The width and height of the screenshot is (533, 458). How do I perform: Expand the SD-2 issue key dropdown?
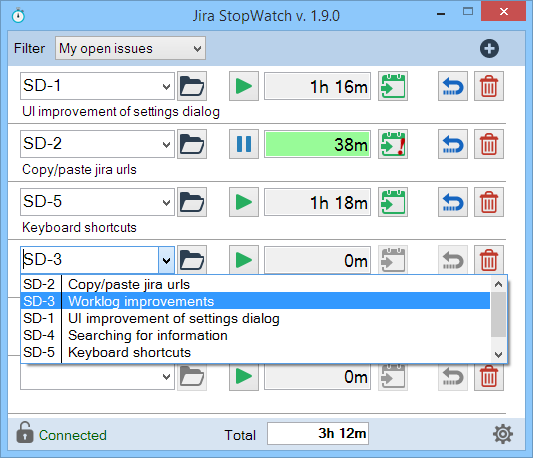point(166,145)
